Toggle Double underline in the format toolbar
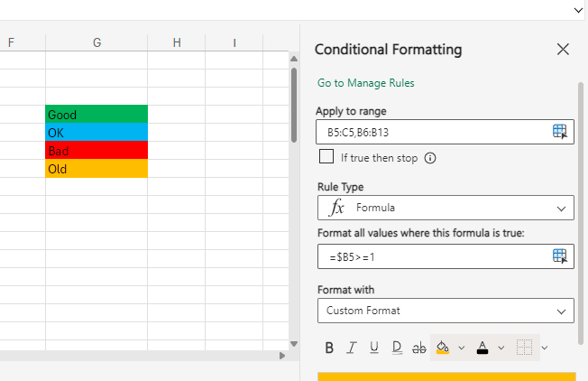The image size is (588, 381). coord(397,348)
